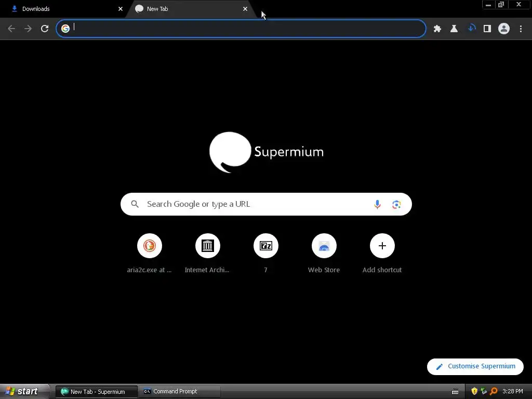Restore down the browser window
This screenshot has width=532, height=399.
click(x=501, y=5)
